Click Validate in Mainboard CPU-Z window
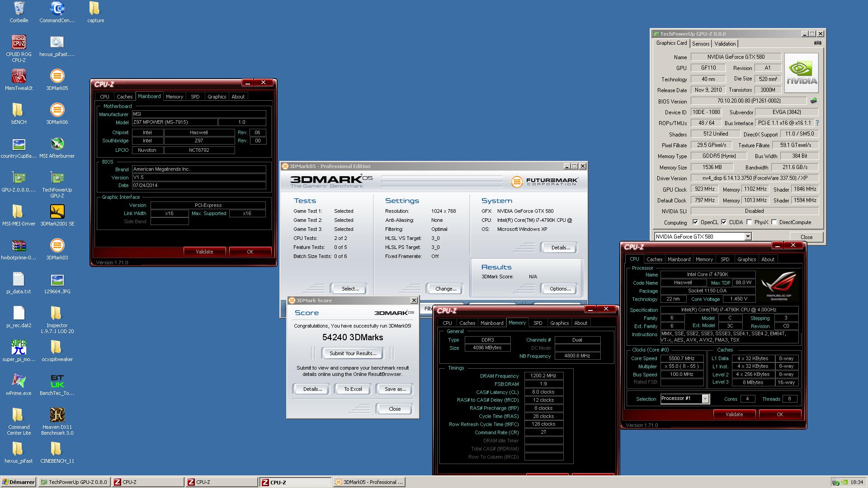This screenshot has height=488, width=868. 204,252
